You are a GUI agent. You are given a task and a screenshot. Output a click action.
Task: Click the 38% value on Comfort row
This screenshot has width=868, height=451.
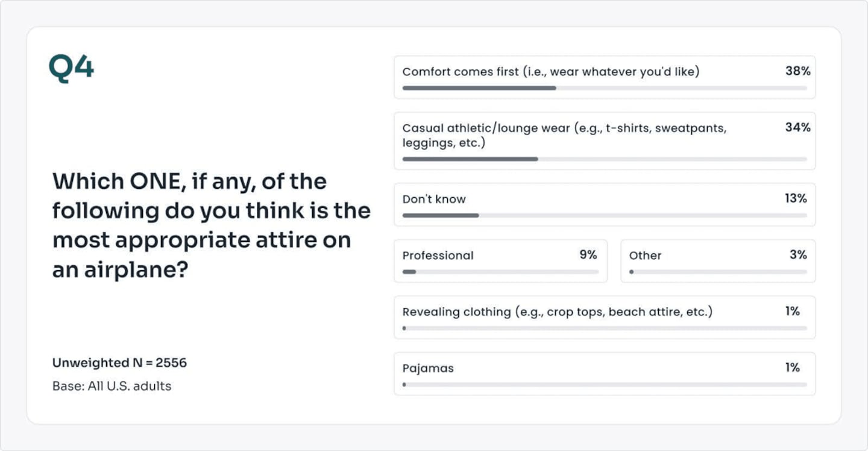tap(797, 71)
